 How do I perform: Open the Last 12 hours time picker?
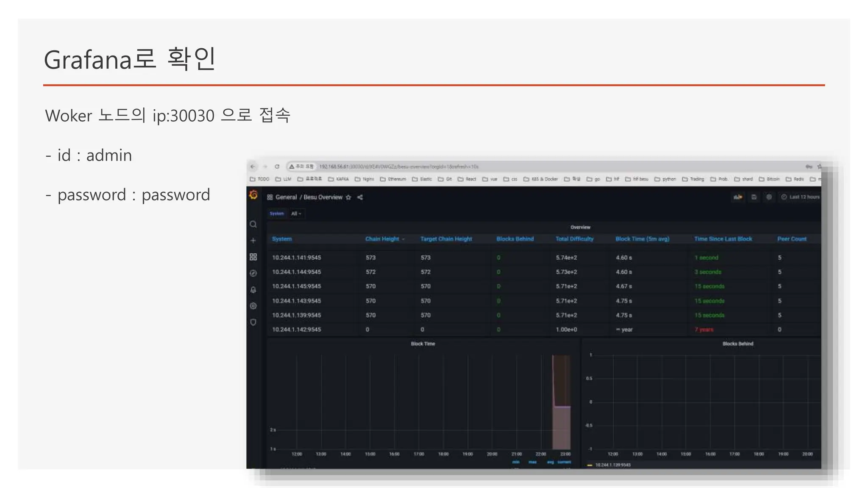[x=801, y=197]
